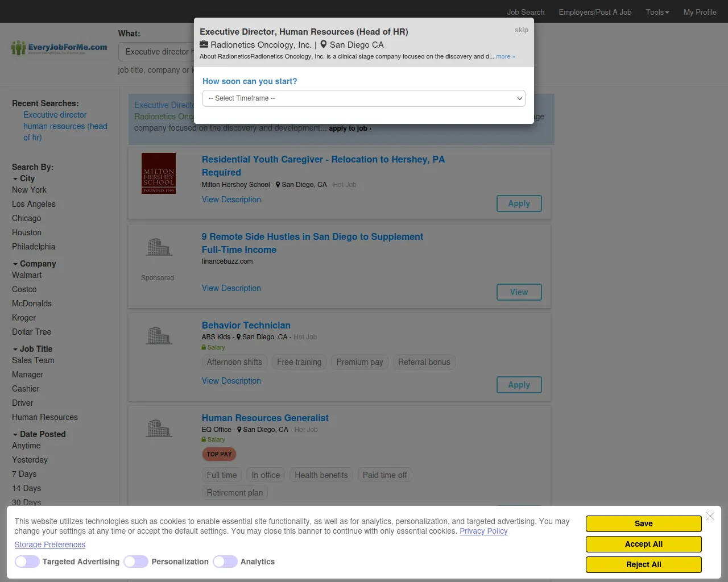Click View on the Remote Side Hustles listing
Image resolution: width=728 pixels, height=582 pixels.
click(519, 292)
